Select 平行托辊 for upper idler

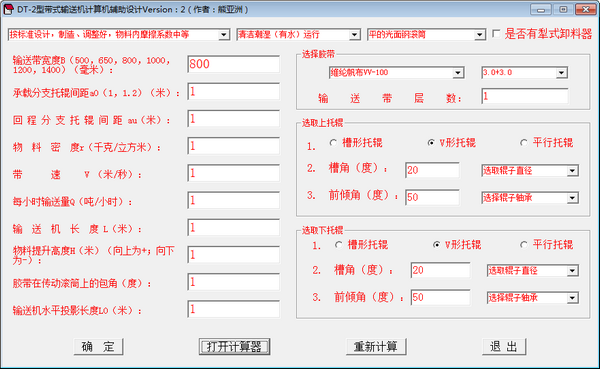[x=523, y=143]
